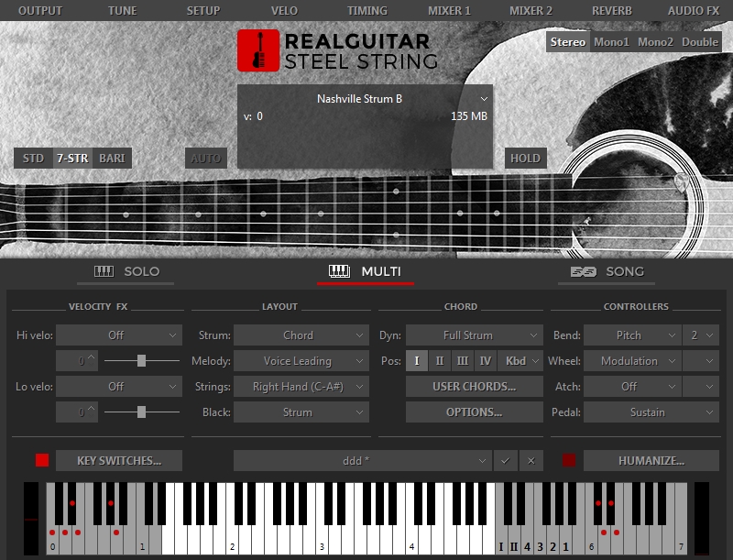Click the checkmark save preset icon
Screen dimensions: 733x560
tap(505, 460)
